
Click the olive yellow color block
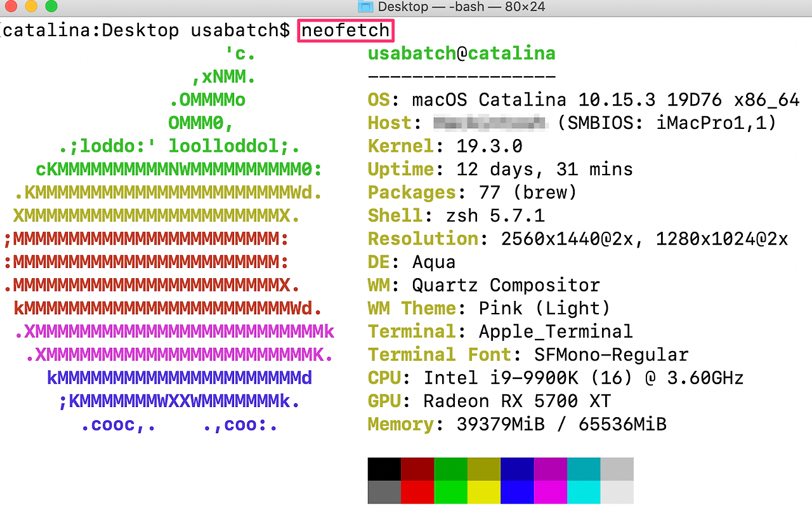(484, 469)
